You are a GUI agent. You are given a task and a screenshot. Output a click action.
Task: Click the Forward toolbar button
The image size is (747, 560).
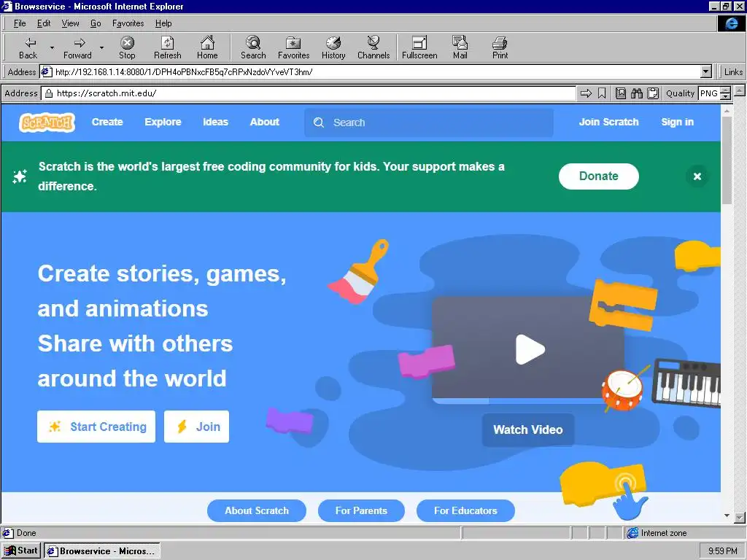(x=77, y=48)
